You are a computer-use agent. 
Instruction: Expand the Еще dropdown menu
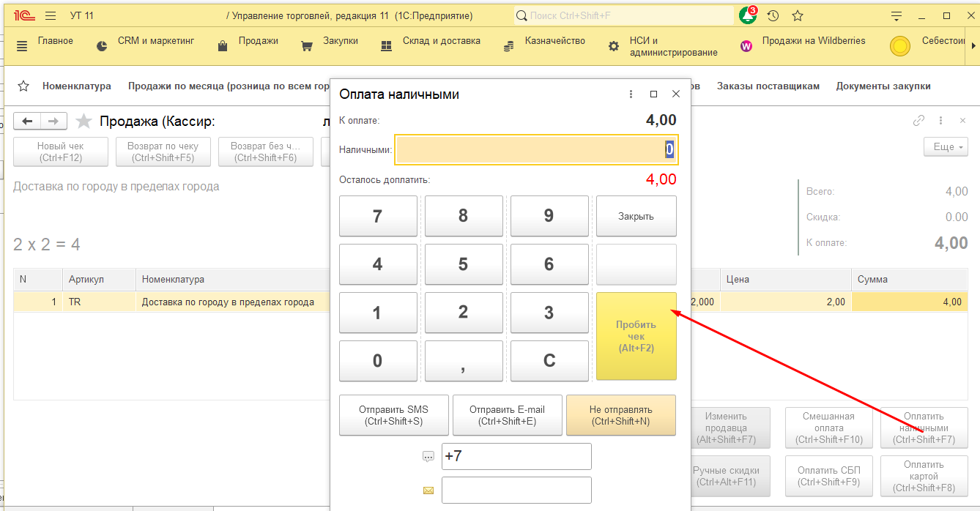[x=945, y=147]
